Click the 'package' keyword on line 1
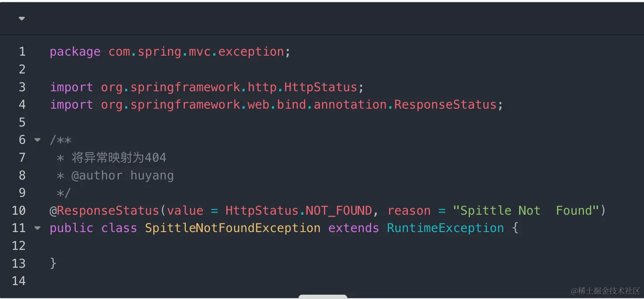This screenshot has width=644, height=299. (x=75, y=52)
